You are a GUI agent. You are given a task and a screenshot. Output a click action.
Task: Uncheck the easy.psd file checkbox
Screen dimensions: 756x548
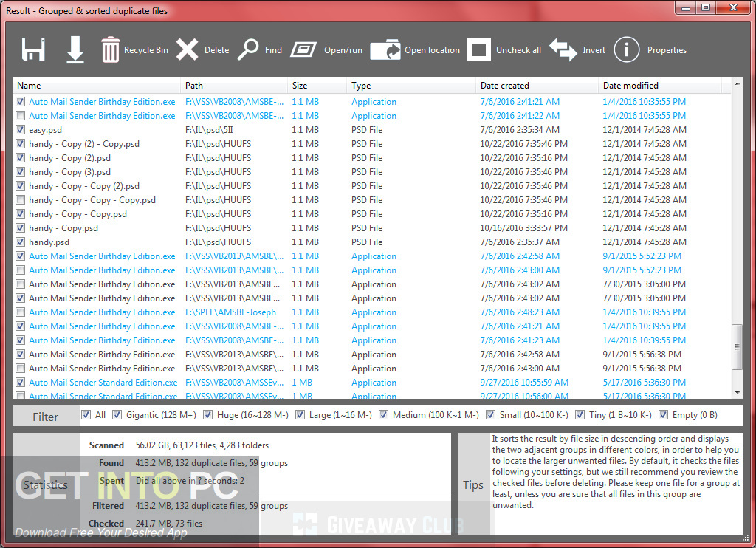(x=20, y=130)
